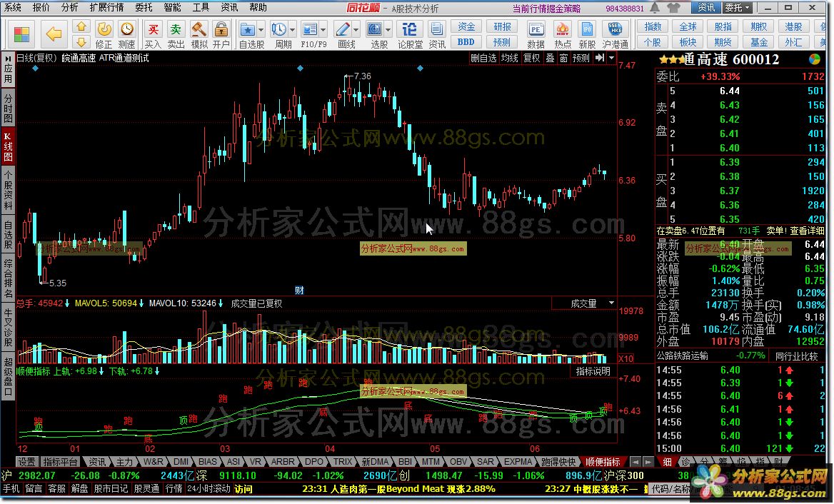Open the dropdown arrow next to 周期
The width and height of the screenshot is (834, 504).
292,30
